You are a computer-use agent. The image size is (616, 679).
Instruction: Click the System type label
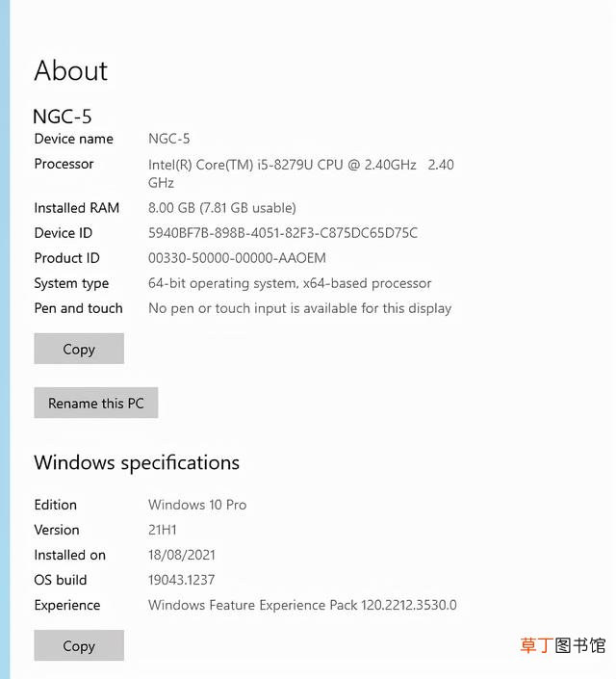71,283
